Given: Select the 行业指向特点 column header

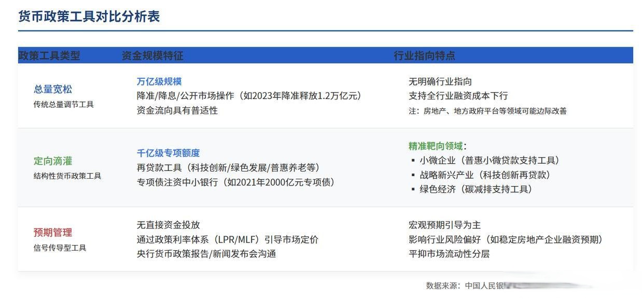Looking at the screenshot, I should coord(424,54).
